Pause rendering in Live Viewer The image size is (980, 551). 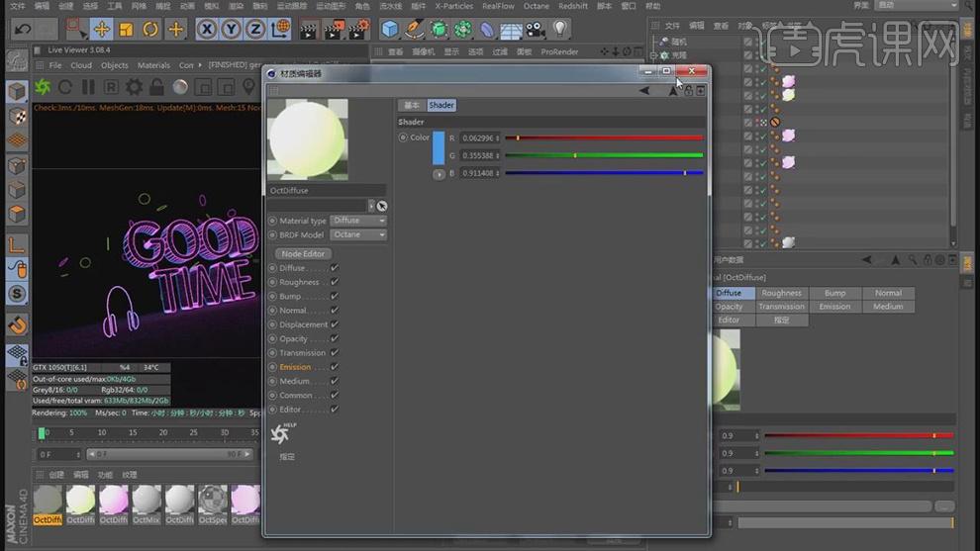coord(88,87)
